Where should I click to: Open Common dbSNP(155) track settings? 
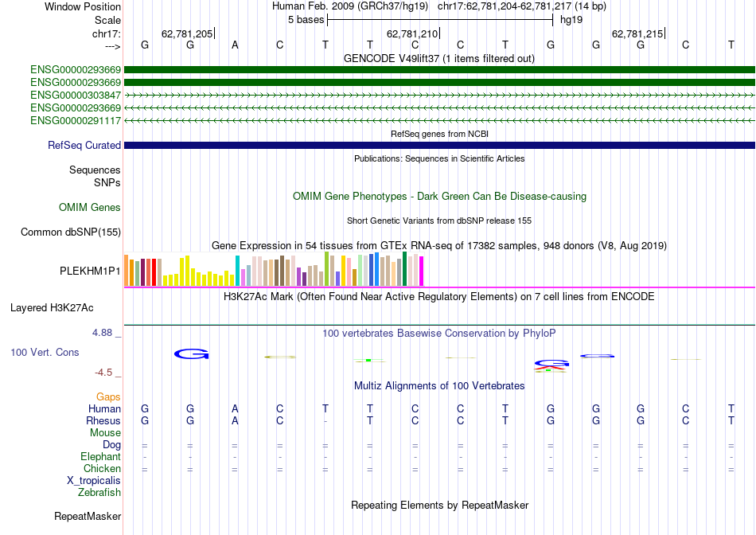click(x=71, y=232)
